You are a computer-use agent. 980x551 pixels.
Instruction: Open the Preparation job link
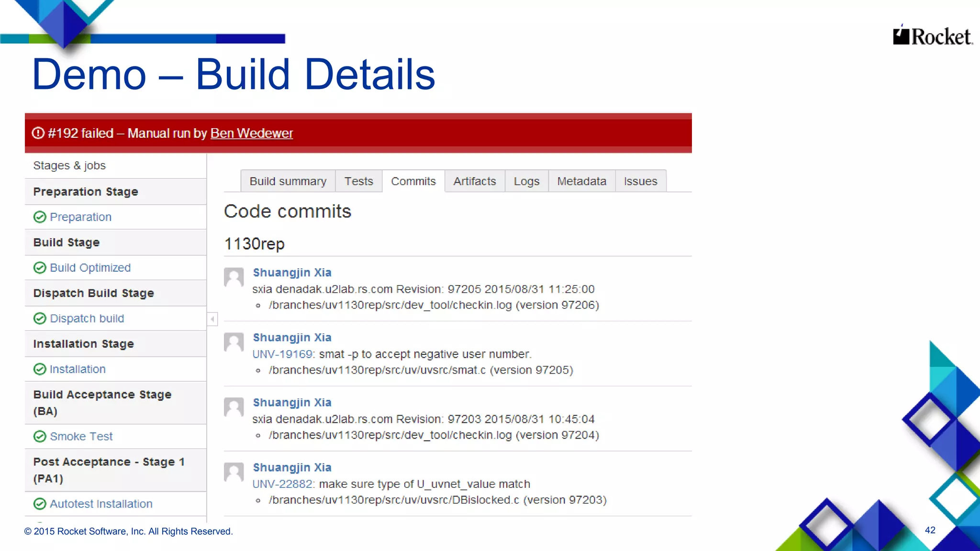coord(80,217)
